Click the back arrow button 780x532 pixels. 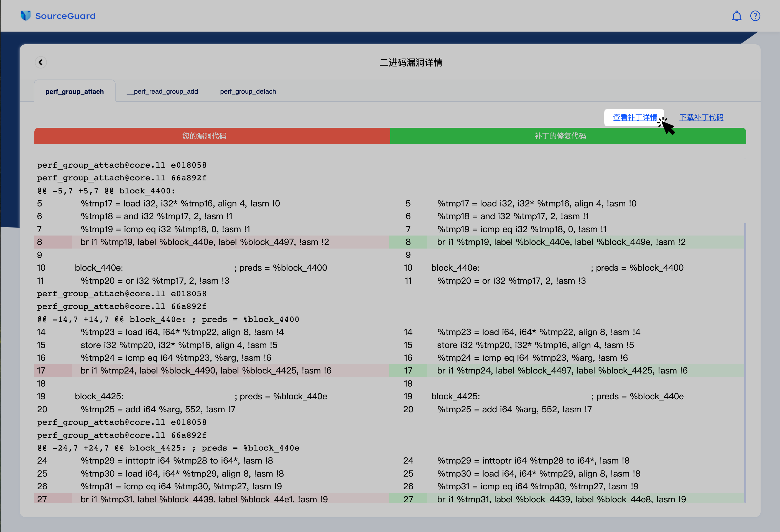coord(41,62)
